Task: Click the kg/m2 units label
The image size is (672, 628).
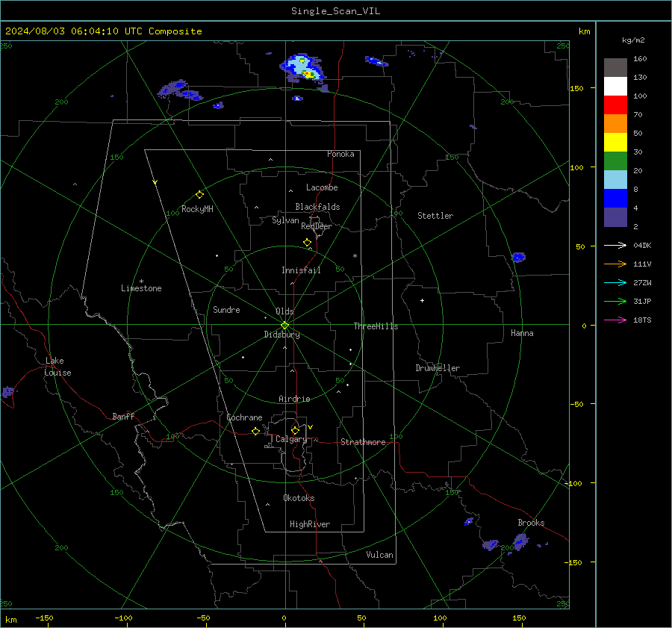Action: (x=633, y=40)
